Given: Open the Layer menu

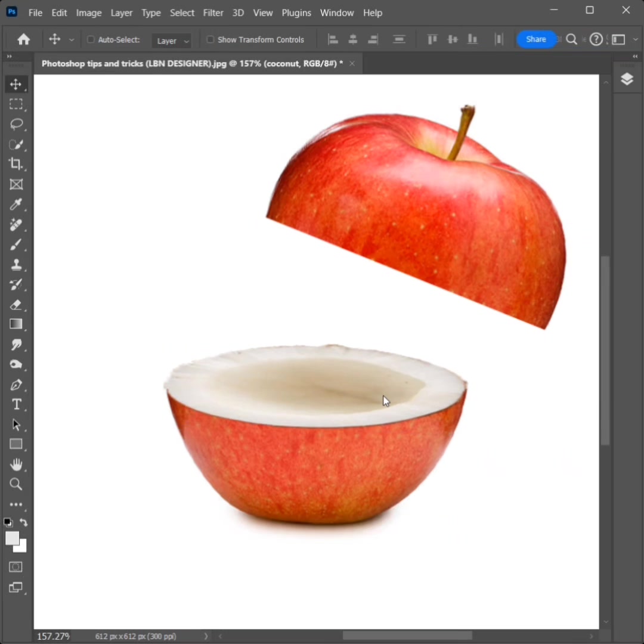Looking at the screenshot, I should tap(122, 13).
